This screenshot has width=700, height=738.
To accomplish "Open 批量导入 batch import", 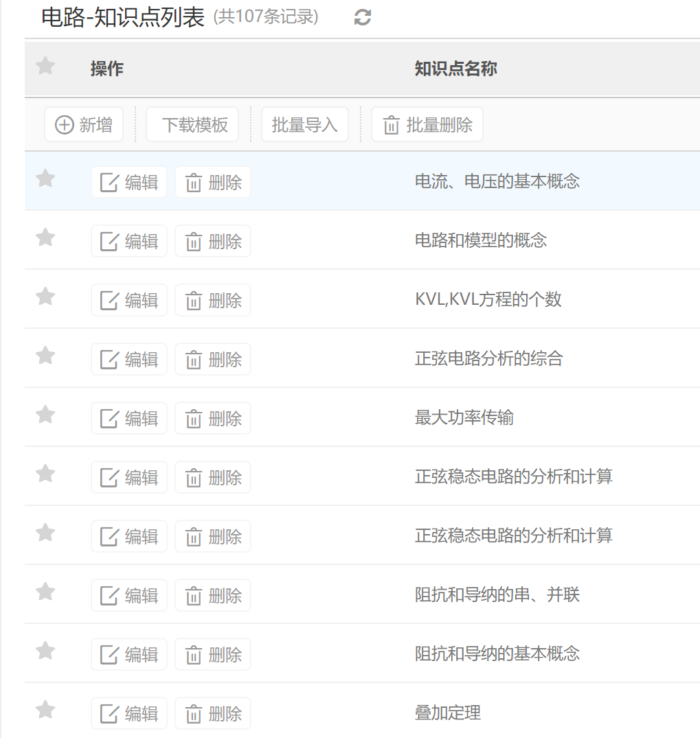I will coord(304,125).
